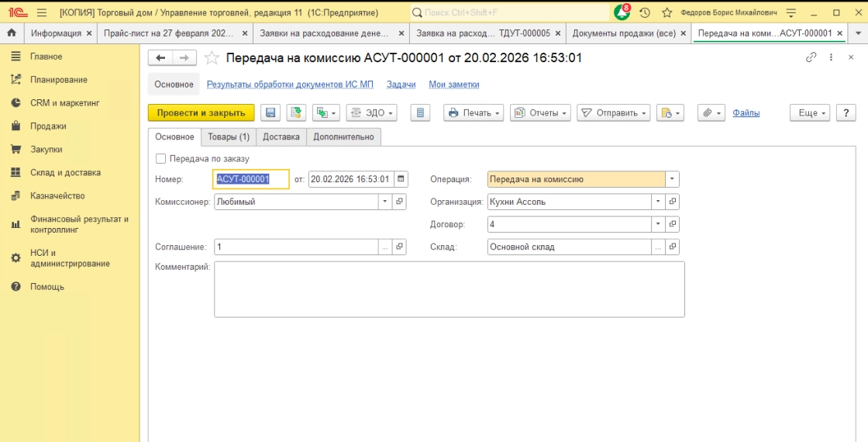The image size is (868, 442).
Task: Open reminder document-clock dropdown
Action: tap(670, 113)
